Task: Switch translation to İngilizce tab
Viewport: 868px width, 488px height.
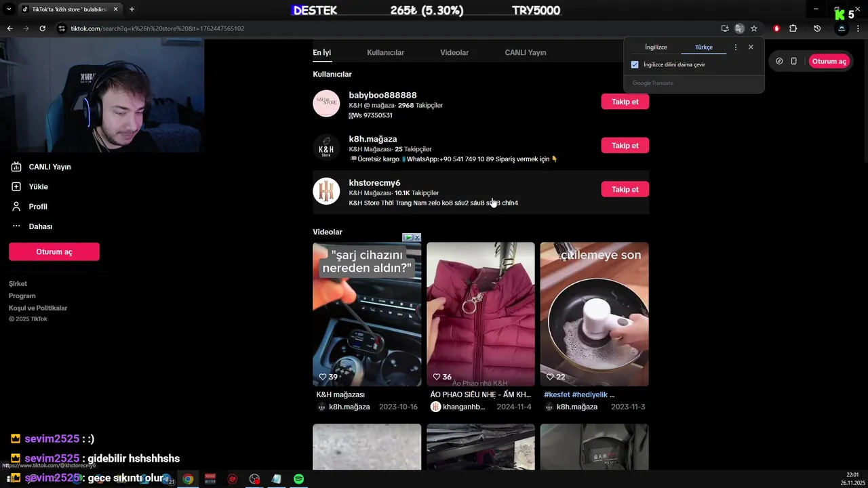Action: (656, 47)
